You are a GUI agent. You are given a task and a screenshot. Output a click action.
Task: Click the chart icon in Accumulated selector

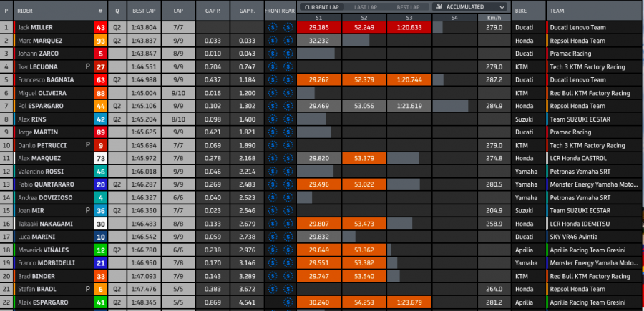437,6
